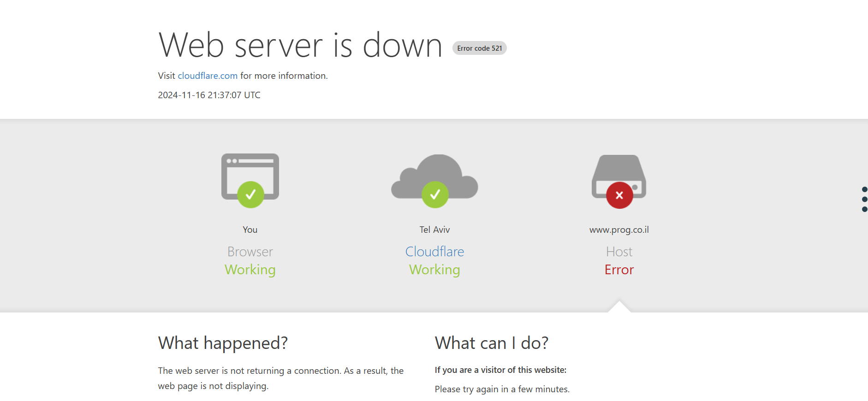Click the browser window status icon
Viewport: 868px width, 401px height.
[x=250, y=180]
